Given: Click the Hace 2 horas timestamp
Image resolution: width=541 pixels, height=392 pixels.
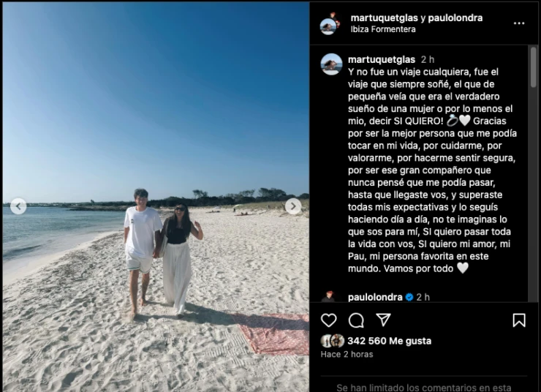Looking at the screenshot, I should point(347,355).
